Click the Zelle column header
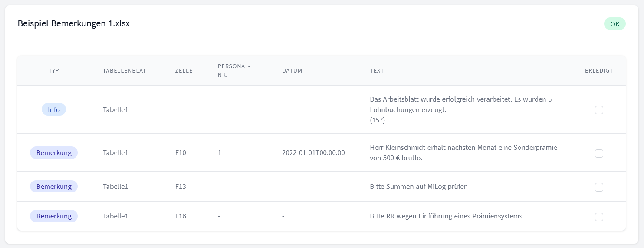 click(184, 71)
